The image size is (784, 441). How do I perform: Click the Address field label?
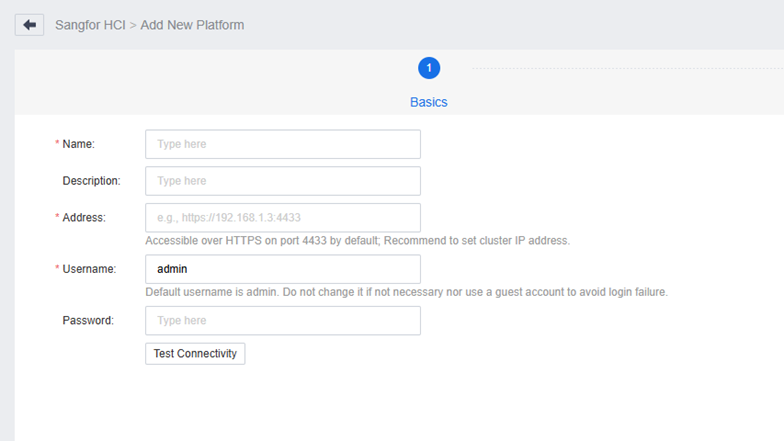(x=84, y=218)
